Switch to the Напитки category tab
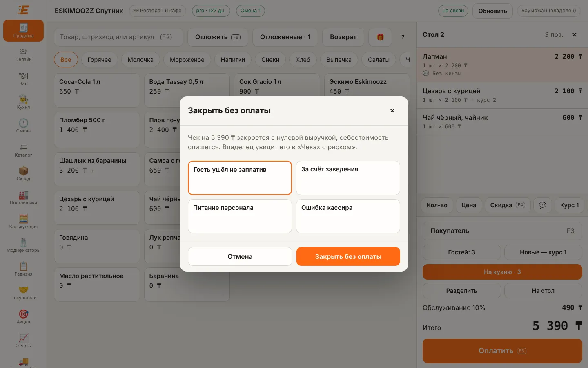Screen dimensions: 588x368 (233, 60)
